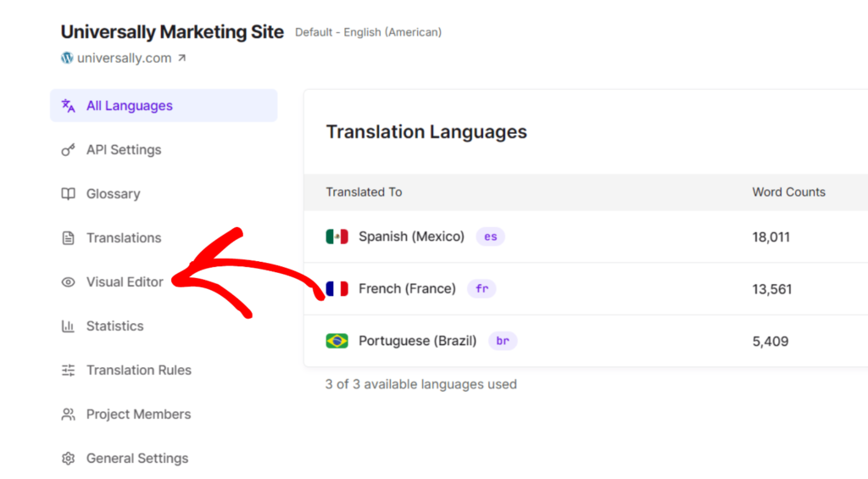Click the Translation Rules sliders icon

68,370
